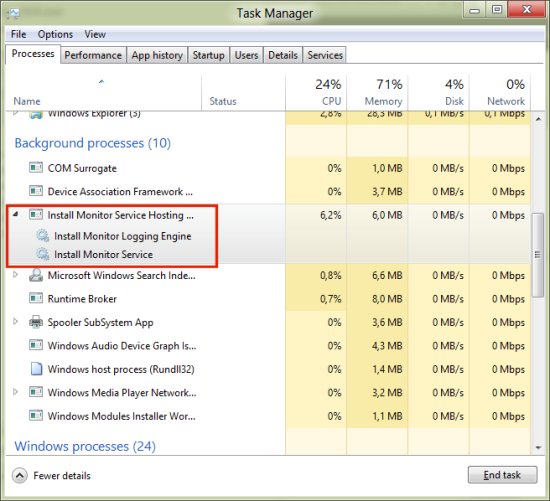This screenshot has height=501, width=550.
Task: Click the Task Manager title bar icon
Action: click(14, 13)
